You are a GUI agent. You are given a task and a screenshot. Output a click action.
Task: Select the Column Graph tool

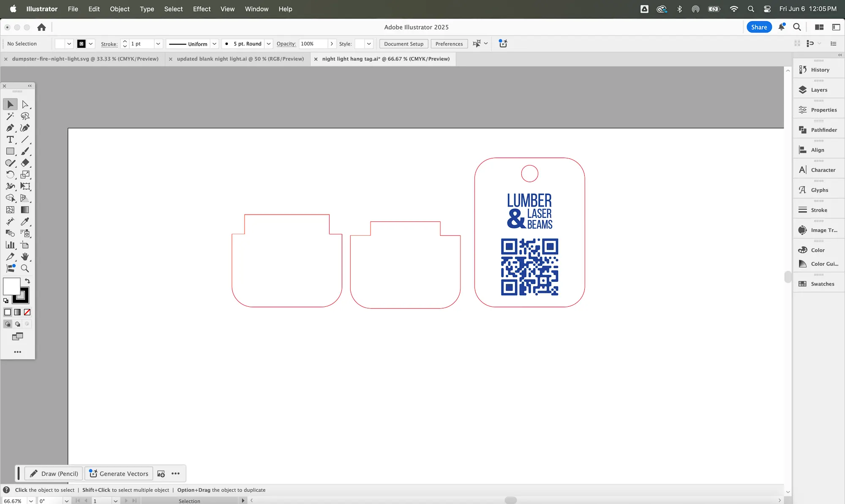click(10, 245)
